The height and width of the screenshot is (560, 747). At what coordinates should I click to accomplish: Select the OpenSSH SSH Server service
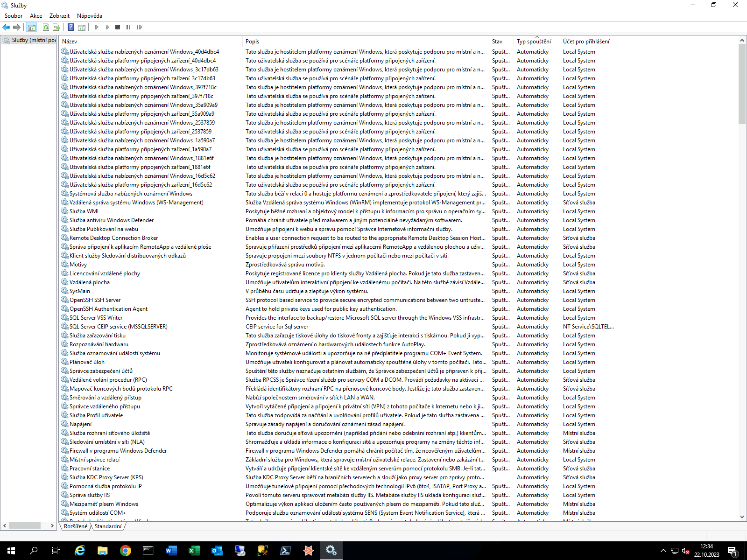click(95, 300)
